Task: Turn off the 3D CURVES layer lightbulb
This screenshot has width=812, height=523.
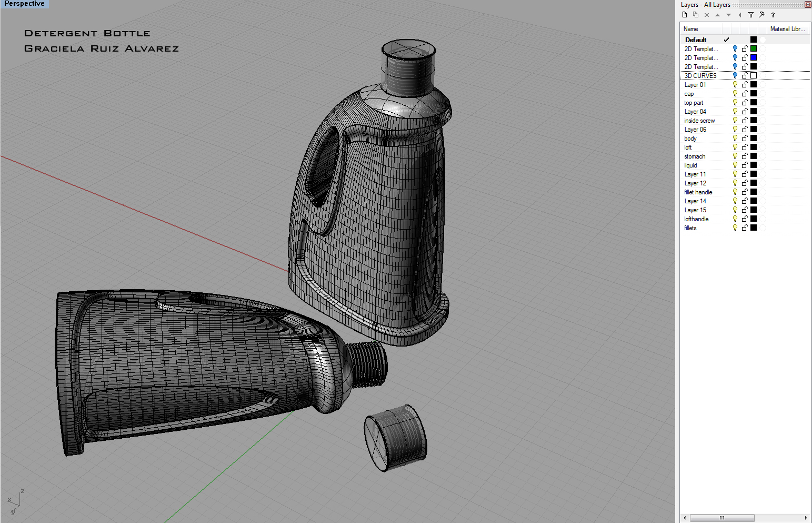Action: click(x=735, y=75)
